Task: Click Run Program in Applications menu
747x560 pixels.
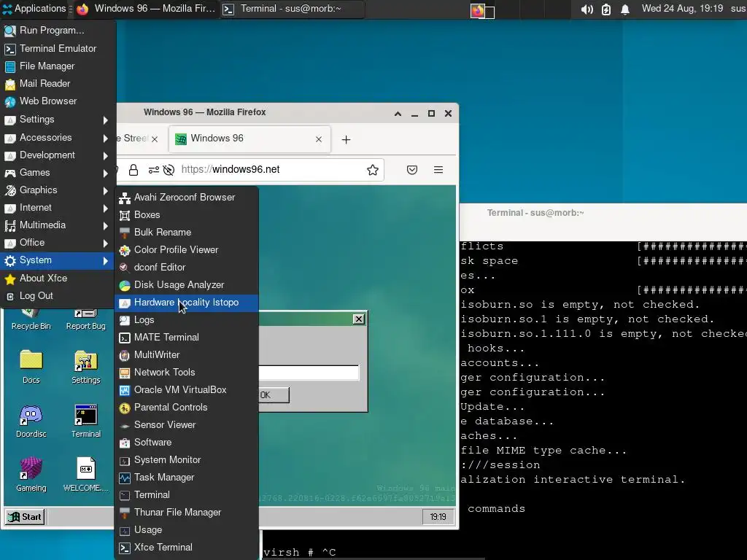Action: (57, 31)
